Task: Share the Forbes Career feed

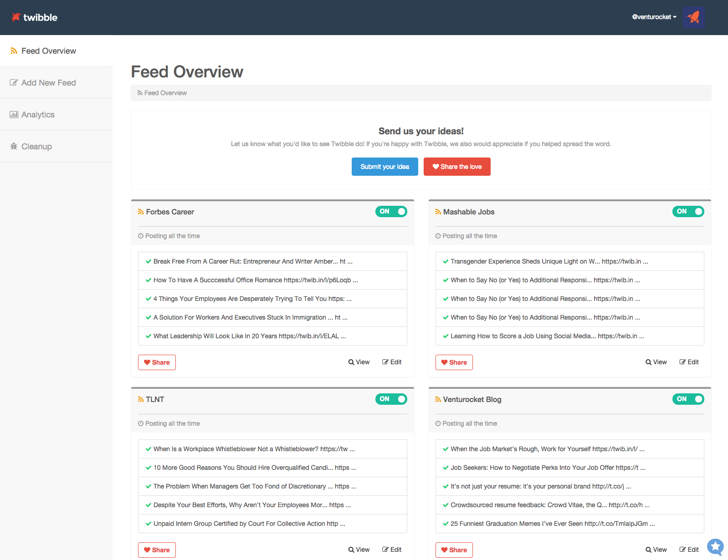Action: pos(157,362)
